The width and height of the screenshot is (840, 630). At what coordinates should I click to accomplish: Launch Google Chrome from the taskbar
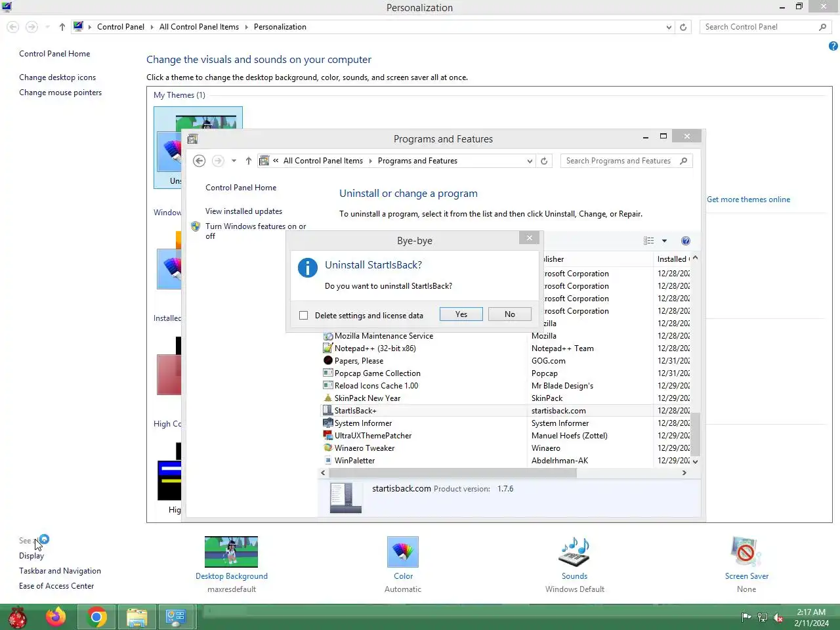tap(97, 617)
